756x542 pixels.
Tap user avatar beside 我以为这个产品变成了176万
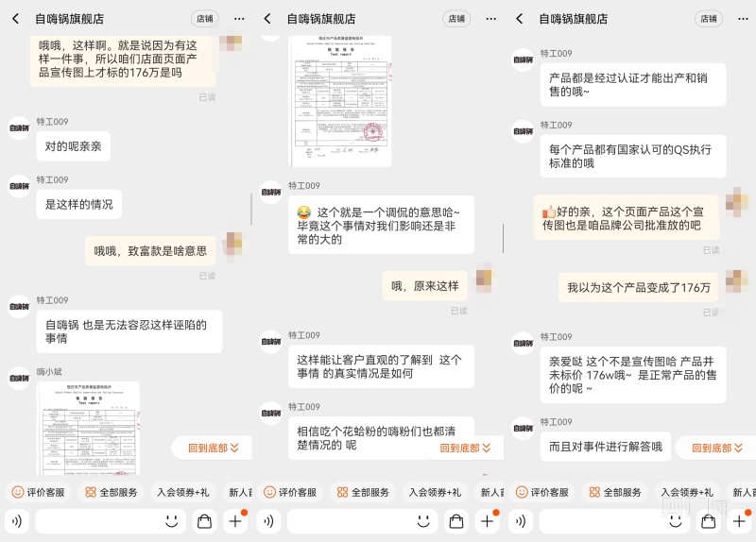pos(737,281)
